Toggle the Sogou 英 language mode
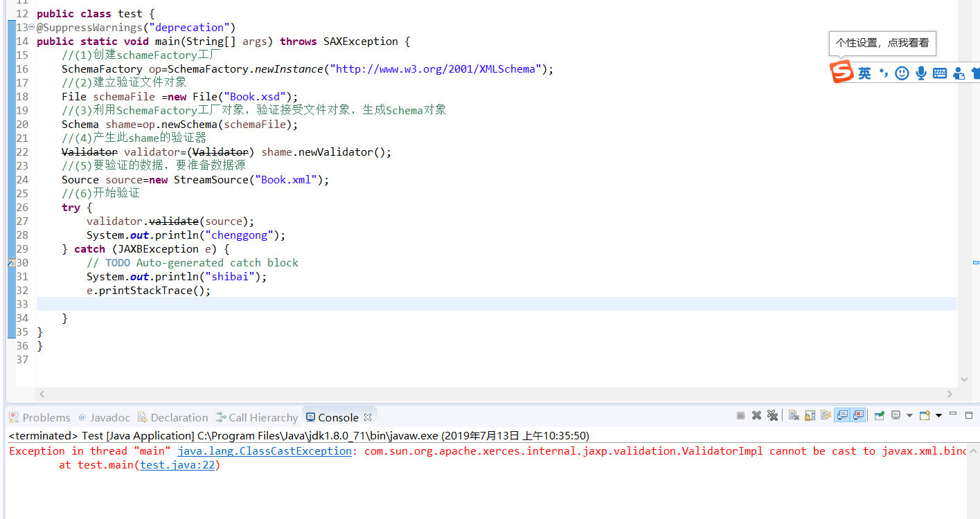The image size is (980, 519). tap(864, 73)
